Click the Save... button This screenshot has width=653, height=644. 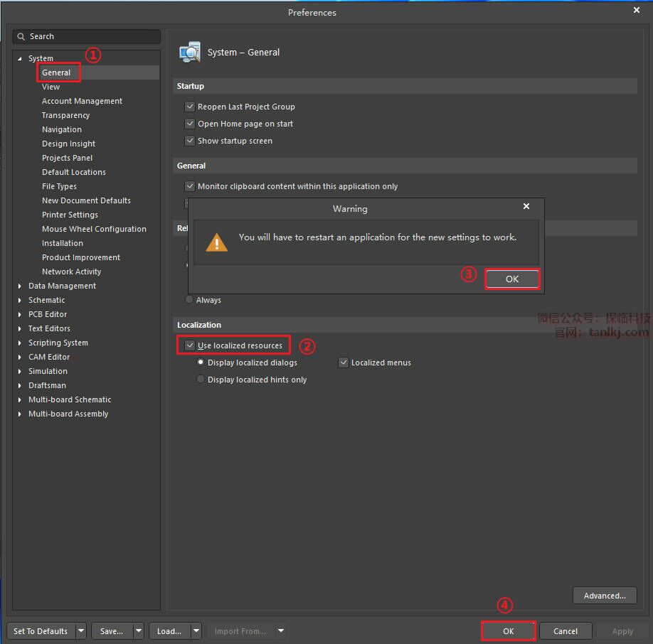[x=112, y=631]
